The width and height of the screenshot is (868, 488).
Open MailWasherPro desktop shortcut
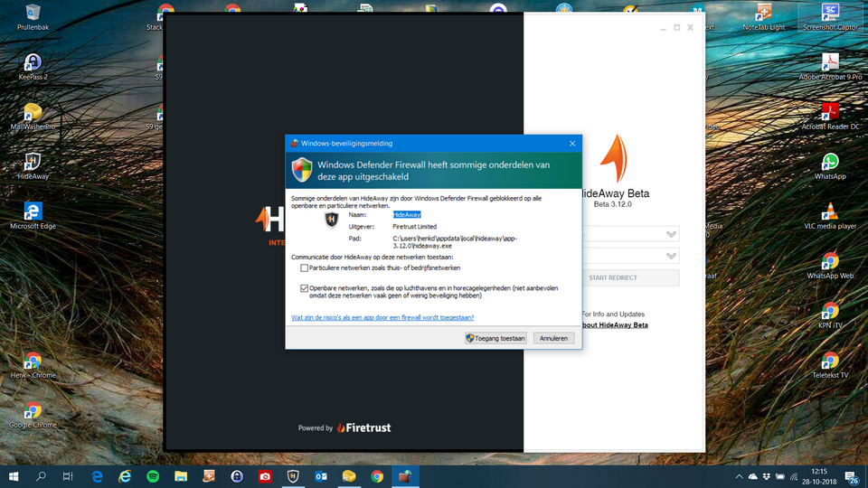coord(33,117)
